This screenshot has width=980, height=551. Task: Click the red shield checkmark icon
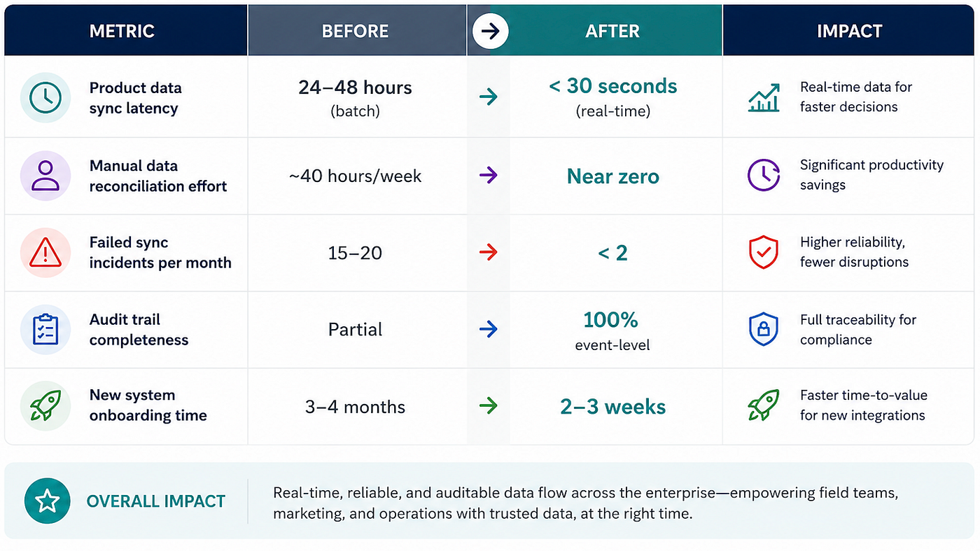coord(764,252)
